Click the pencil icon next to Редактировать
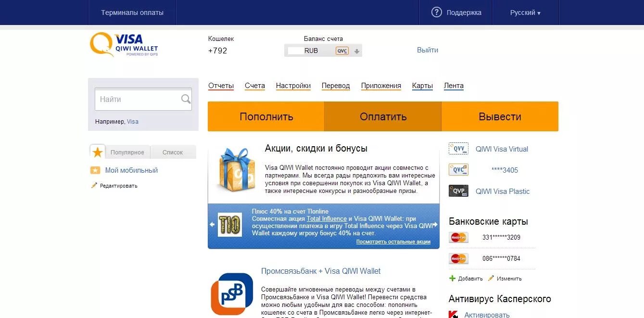Image resolution: width=644 pixels, height=318 pixels. (x=94, y=185)
